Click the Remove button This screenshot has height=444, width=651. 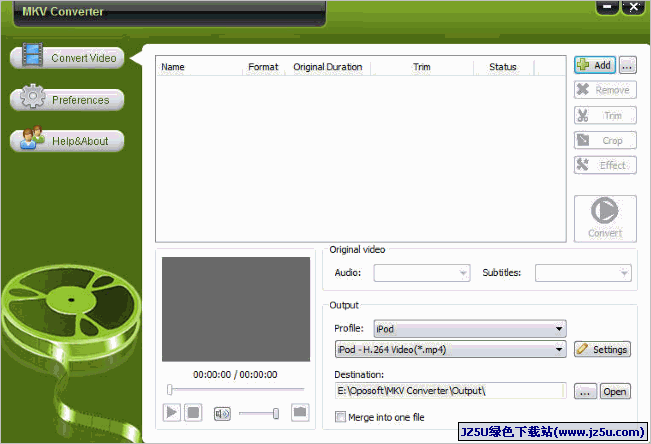[605, 90]
